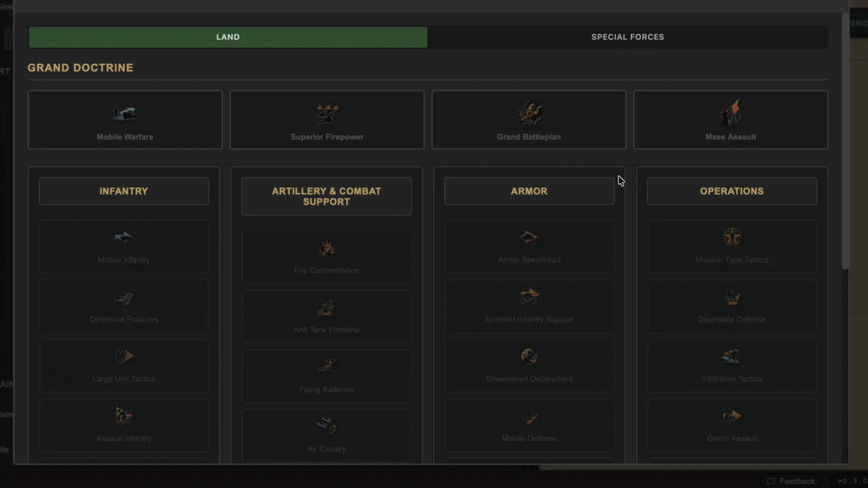
Task: Click the Superior Firepower icon
Action: 327,113
